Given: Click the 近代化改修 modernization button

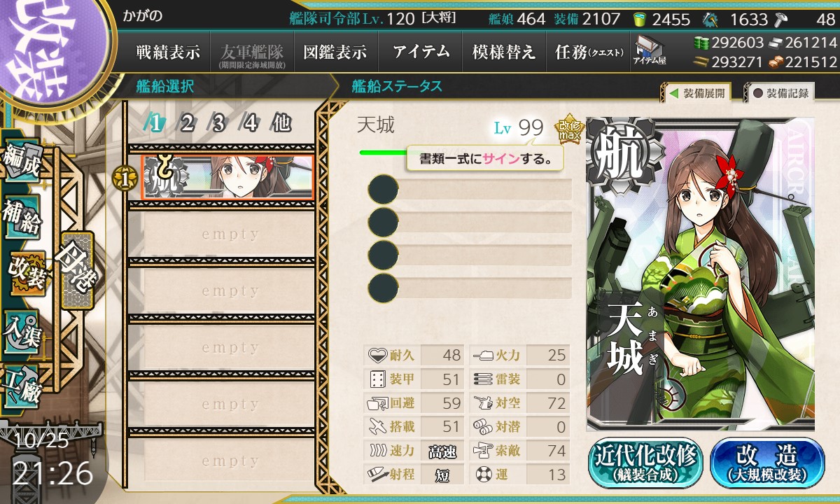Looking at the screenshot, I should coord(645,463).
